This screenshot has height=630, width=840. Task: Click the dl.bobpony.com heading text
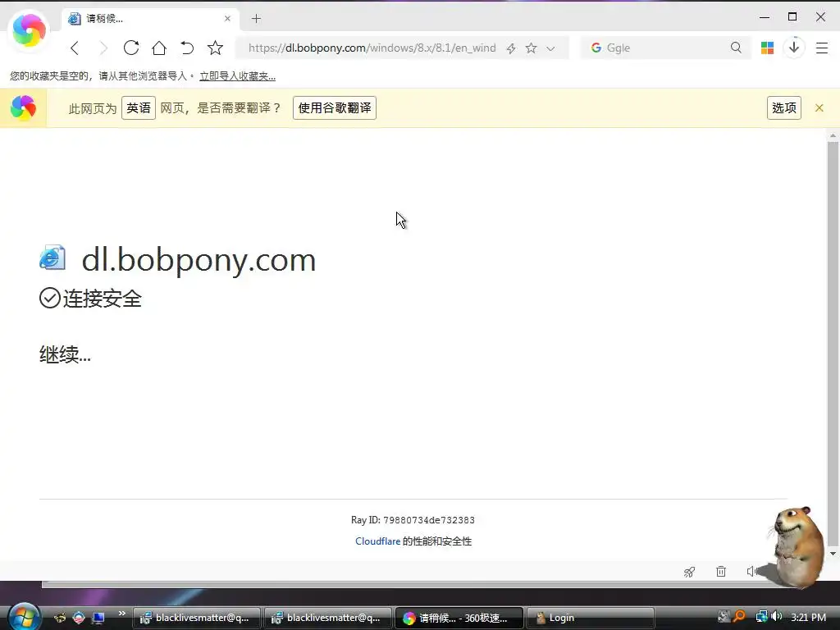(199, 260)
